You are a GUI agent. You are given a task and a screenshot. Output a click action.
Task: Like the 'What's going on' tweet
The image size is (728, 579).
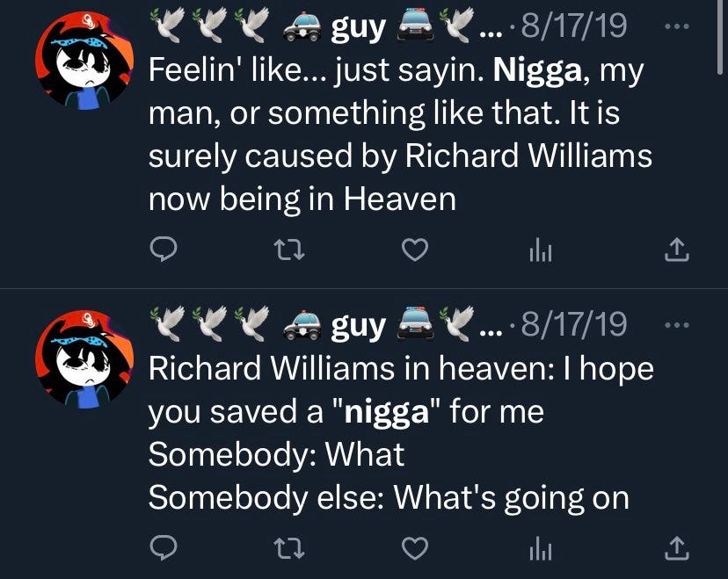(415, 548)
